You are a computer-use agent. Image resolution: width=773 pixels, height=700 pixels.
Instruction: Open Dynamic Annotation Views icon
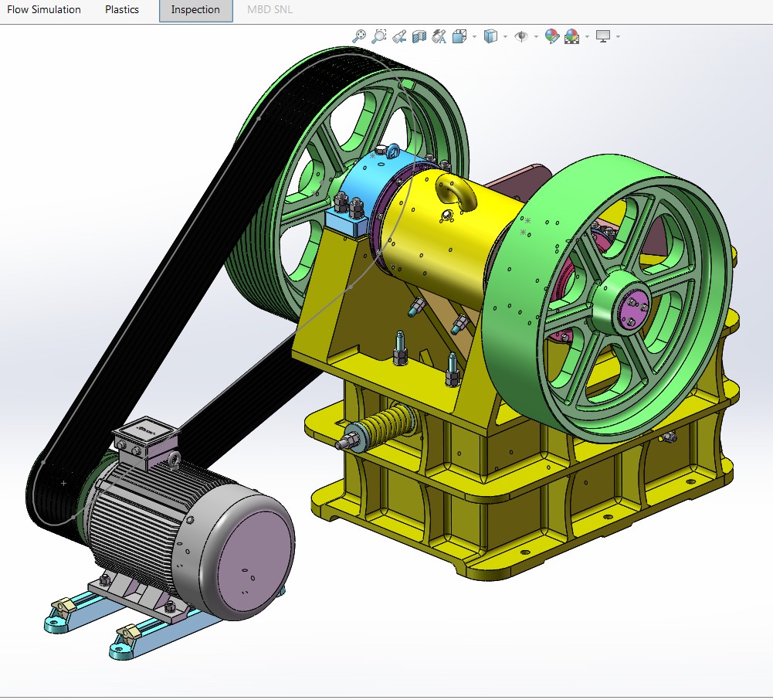439,36
